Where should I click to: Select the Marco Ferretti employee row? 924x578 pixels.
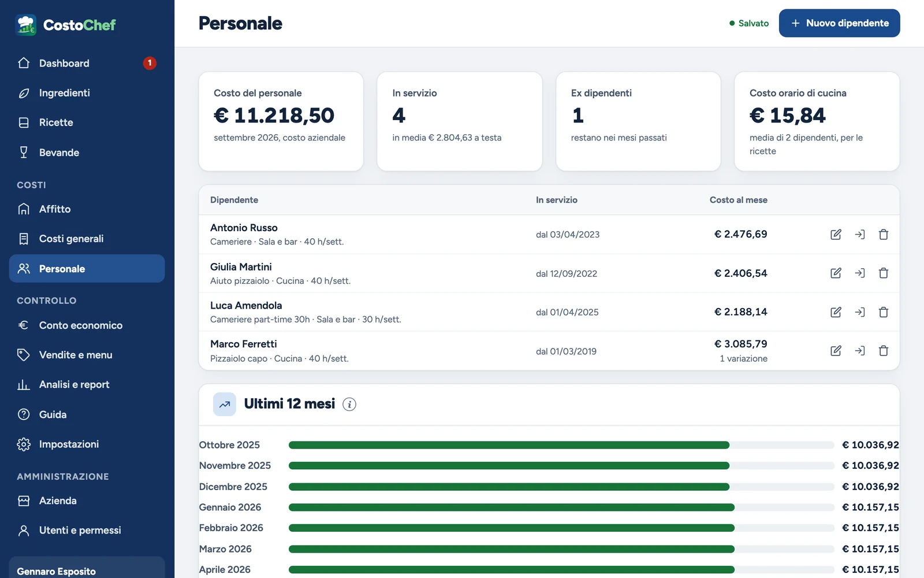[549, 351]
